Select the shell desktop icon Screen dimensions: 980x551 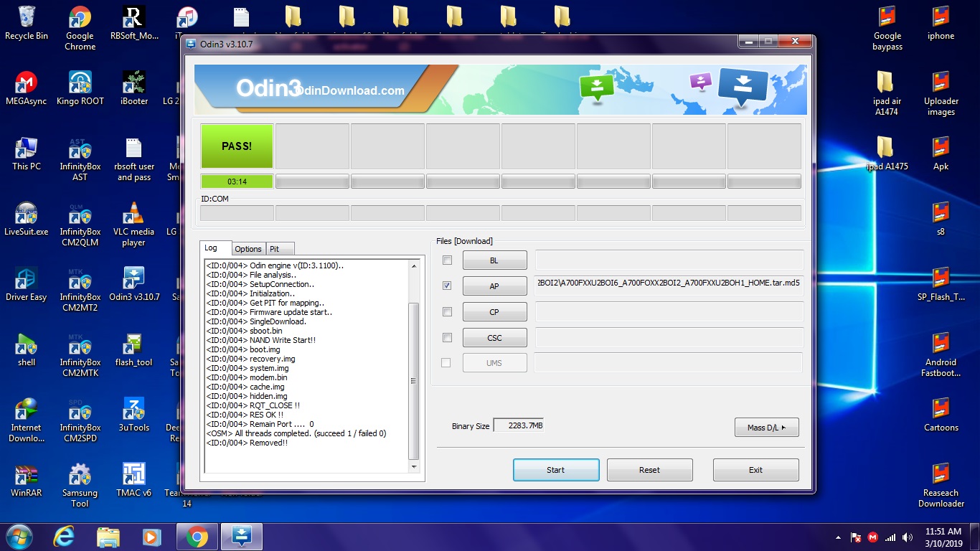click(x=27, y=349)
